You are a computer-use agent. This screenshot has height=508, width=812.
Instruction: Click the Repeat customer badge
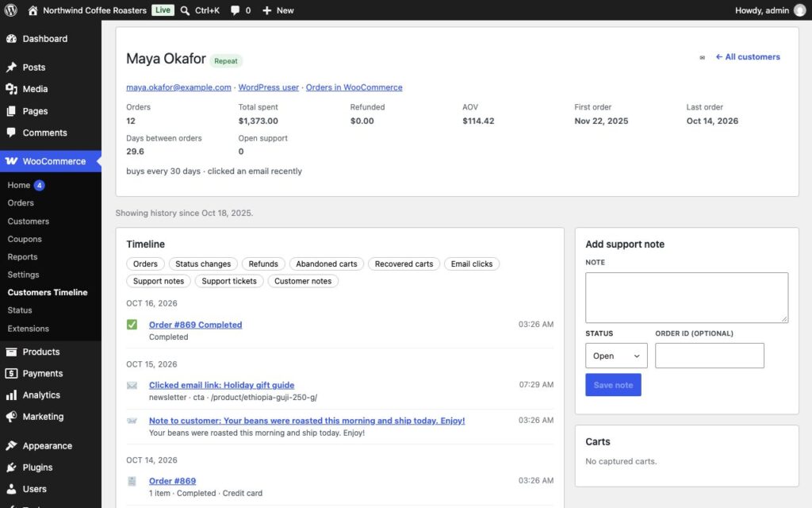tap(226, 60)
